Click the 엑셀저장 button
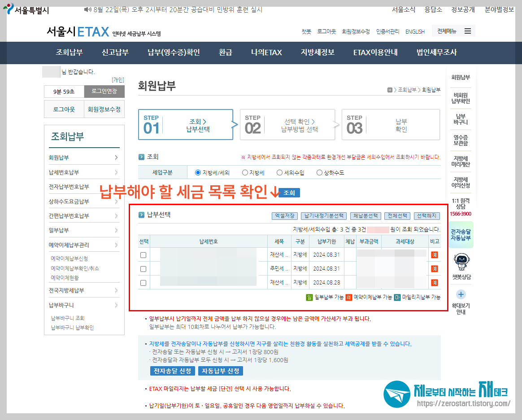 point(285,216)
